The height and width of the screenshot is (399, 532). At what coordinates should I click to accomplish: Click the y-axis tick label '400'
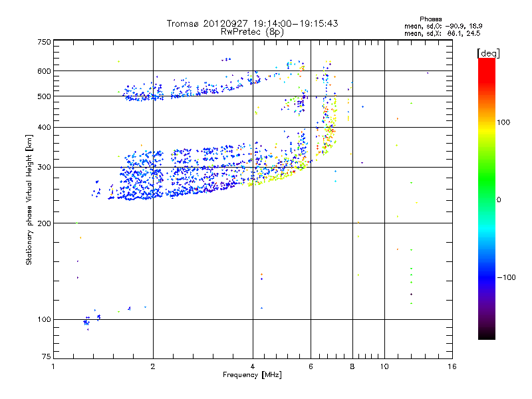[x=44, y=127]
